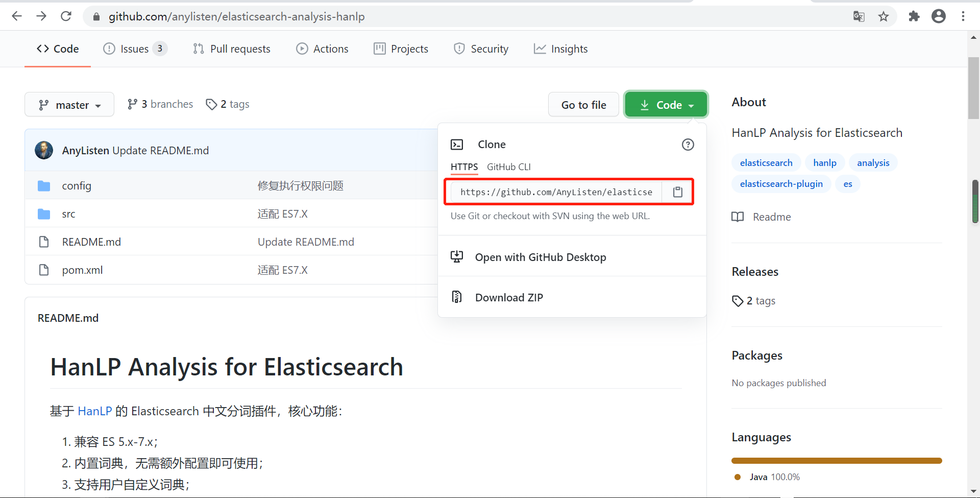980x498 pixels.
Task: Click the Go to file button
Action: (x=584, y=105)
